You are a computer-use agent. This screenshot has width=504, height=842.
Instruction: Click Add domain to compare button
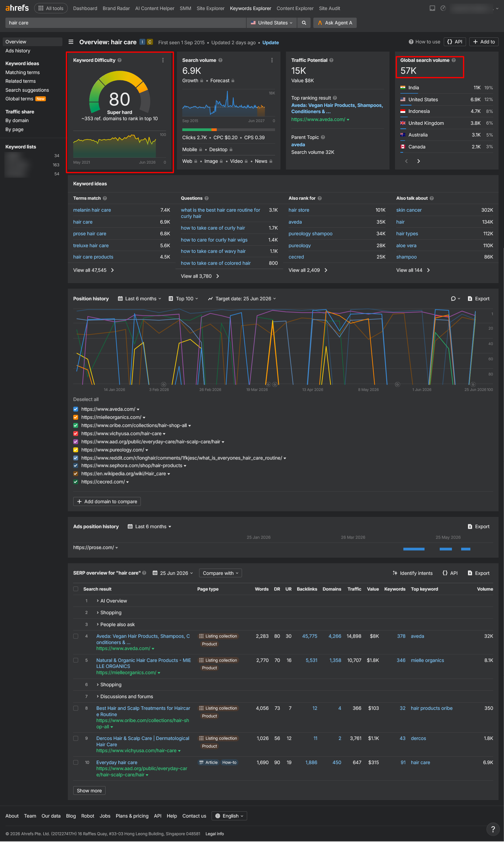(107, 502)
